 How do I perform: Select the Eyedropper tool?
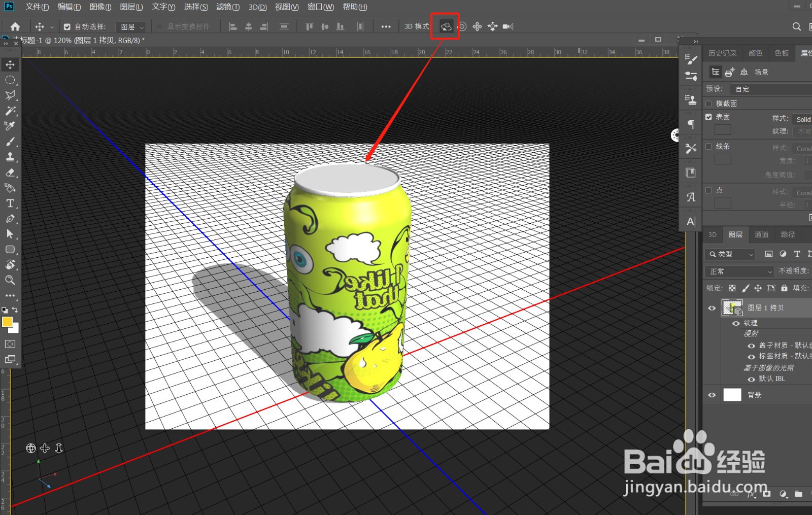click(x=10, y=126)
